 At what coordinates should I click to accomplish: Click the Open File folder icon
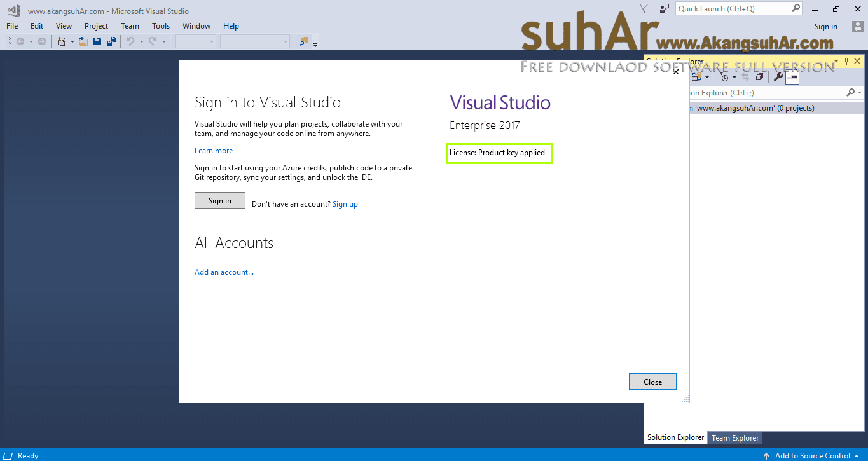coord(83,41)
